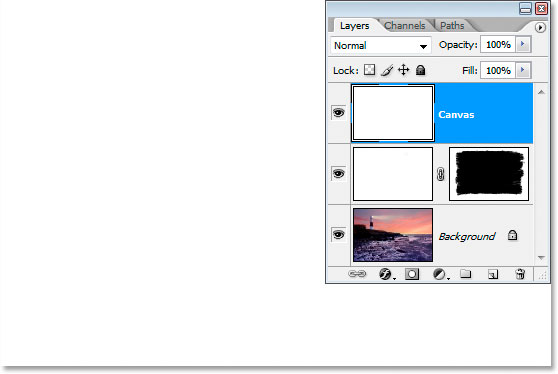Click the lock transparent pixels icon
558x374 pixels.
pyautogui.click(x=369, y=70)
